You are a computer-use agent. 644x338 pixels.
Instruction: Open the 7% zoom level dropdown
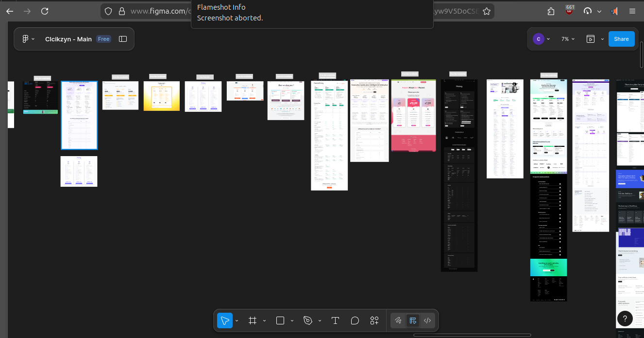[x=568, y=39]
